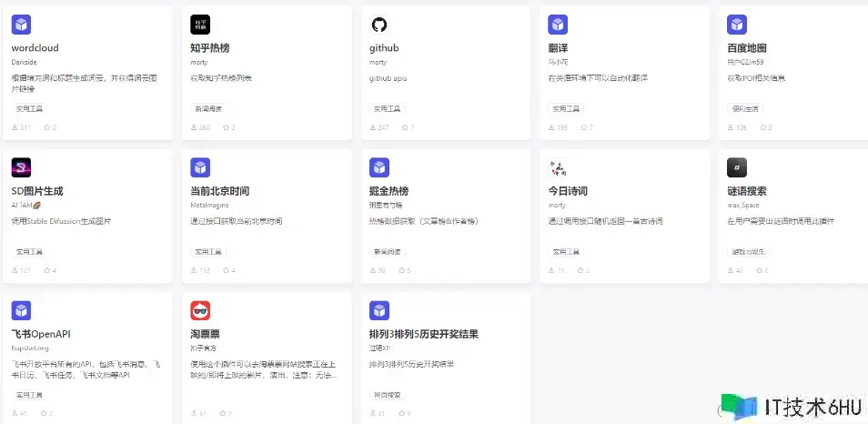Open the 今日诗词 plugin icon
This screenshot has width=868, height=424.
point(558,167)
